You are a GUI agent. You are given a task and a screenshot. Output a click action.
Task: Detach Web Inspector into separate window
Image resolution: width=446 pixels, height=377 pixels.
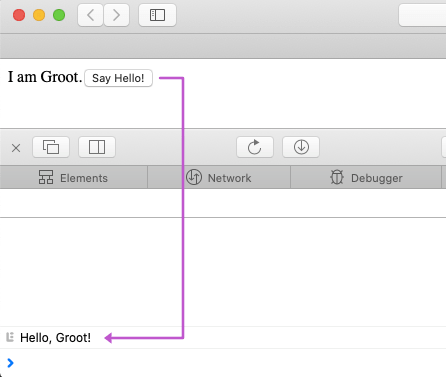coord(51,147)
